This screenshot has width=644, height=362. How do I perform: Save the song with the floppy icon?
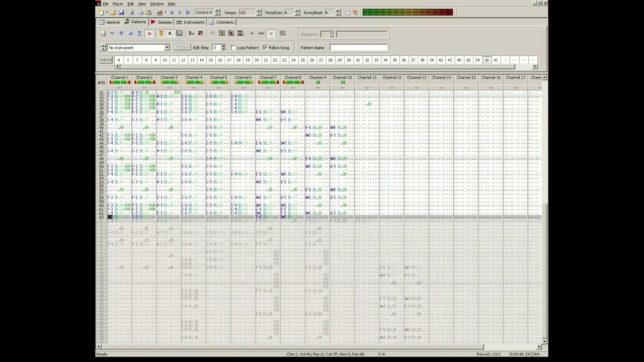[121, 13]
